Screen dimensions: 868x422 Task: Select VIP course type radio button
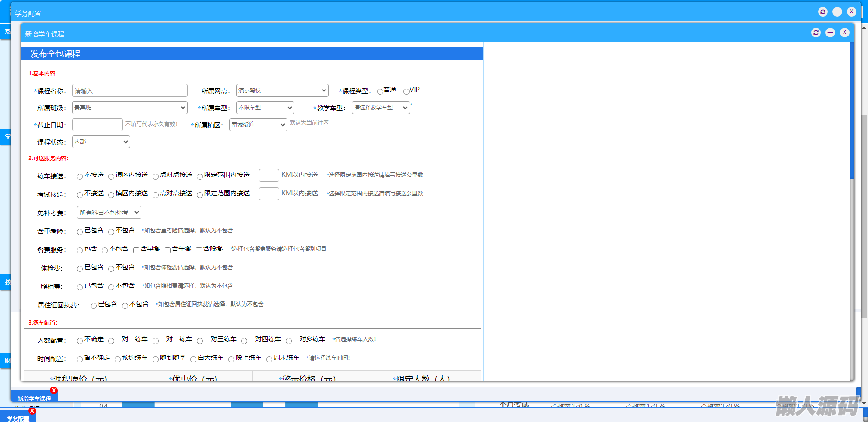[x=406, y=91]
